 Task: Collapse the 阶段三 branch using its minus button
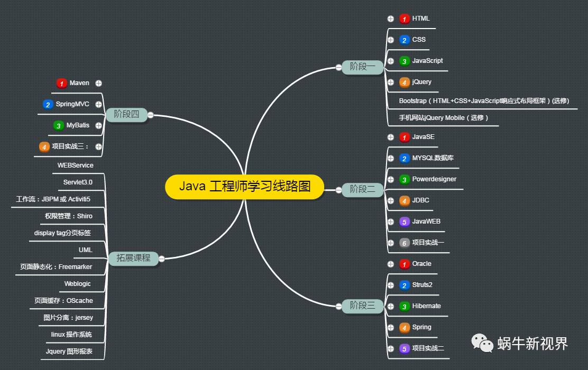(x=338, y=306)
